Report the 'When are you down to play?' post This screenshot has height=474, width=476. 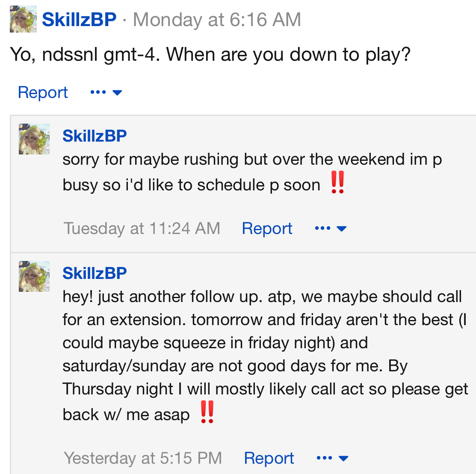coord(43,92)
